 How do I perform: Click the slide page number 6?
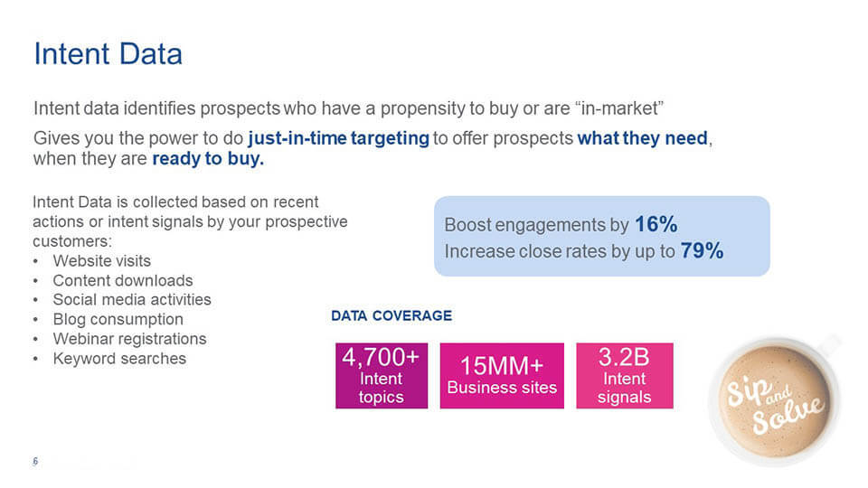35,462
